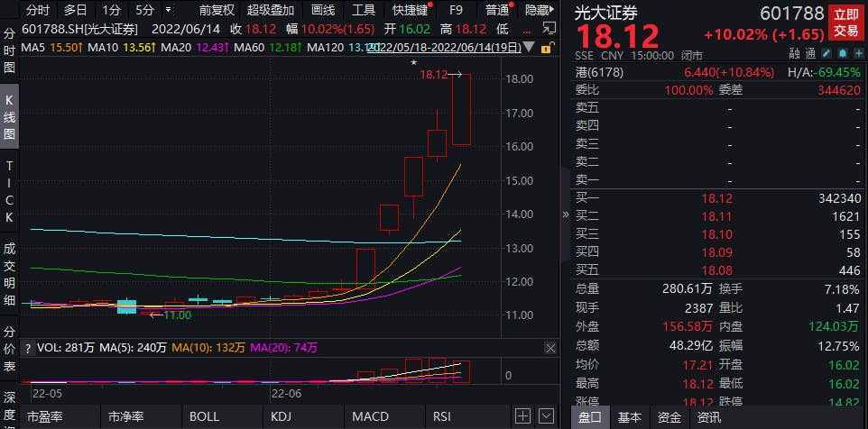Switch to the 分时 period tab
868x429 pixels.
(x=38, y=10)
